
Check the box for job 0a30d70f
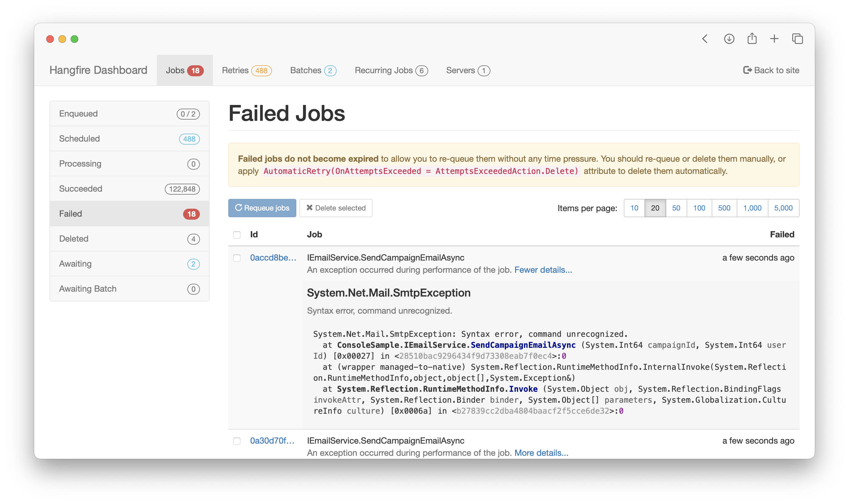pos(237,441)
